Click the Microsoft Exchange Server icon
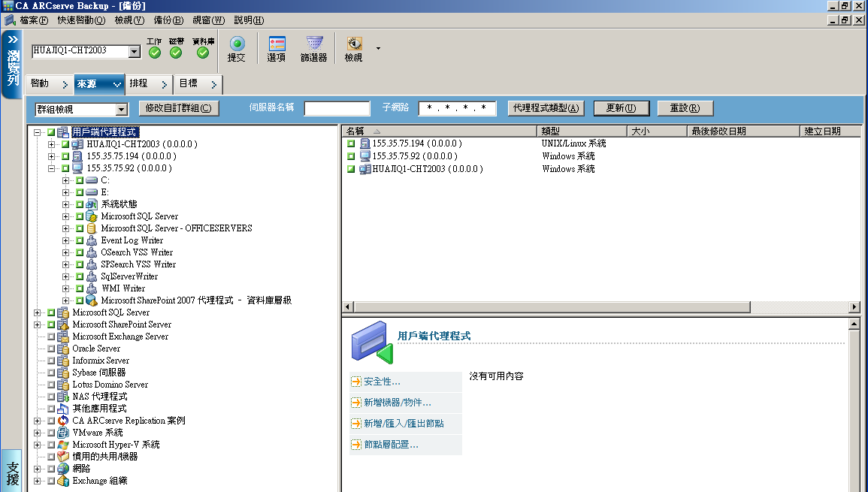 63,337
